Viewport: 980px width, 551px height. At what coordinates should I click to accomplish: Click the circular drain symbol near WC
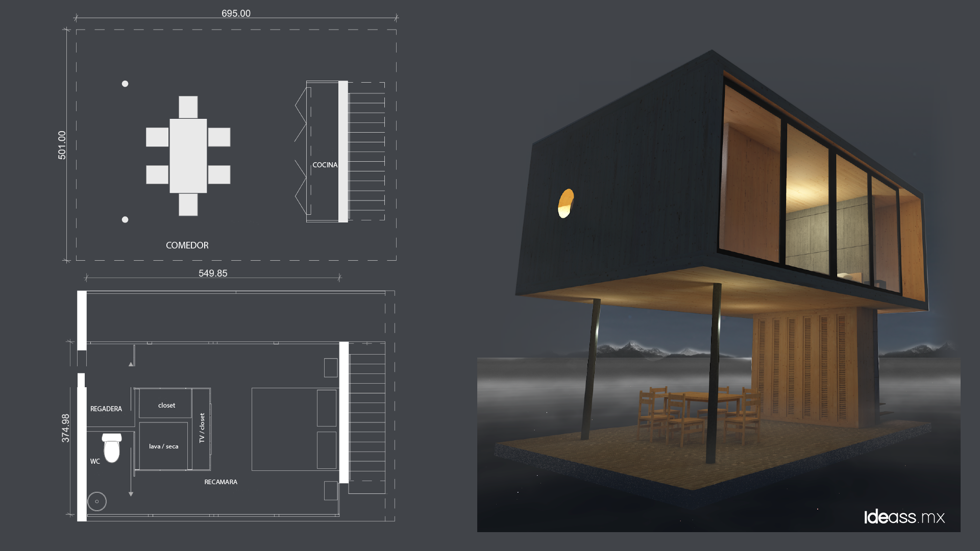coord(97,502)
